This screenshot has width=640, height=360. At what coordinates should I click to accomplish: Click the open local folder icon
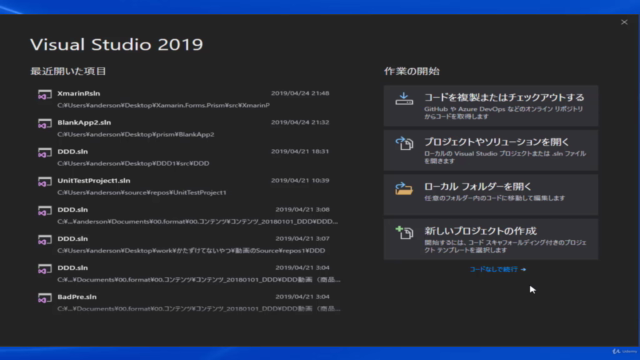pos(404,188)
